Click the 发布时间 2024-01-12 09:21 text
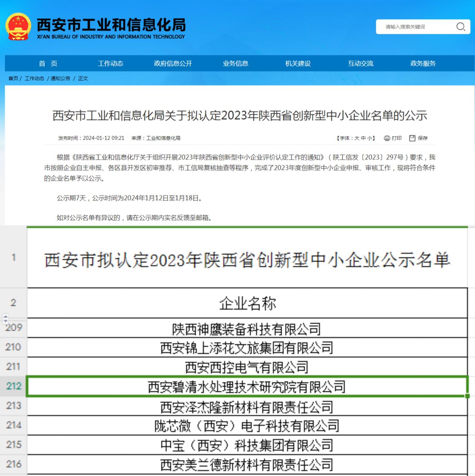 pyautogui.click(x=91, y=138)
